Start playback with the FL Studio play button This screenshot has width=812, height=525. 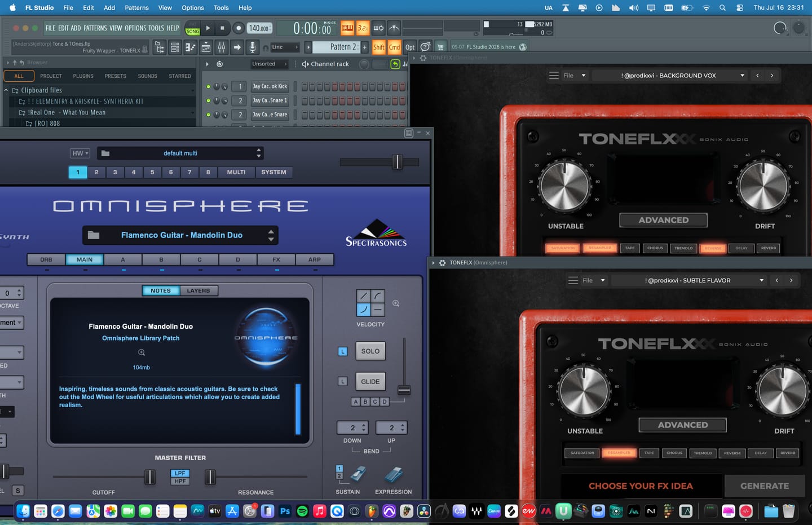click(x=208, y=28)
